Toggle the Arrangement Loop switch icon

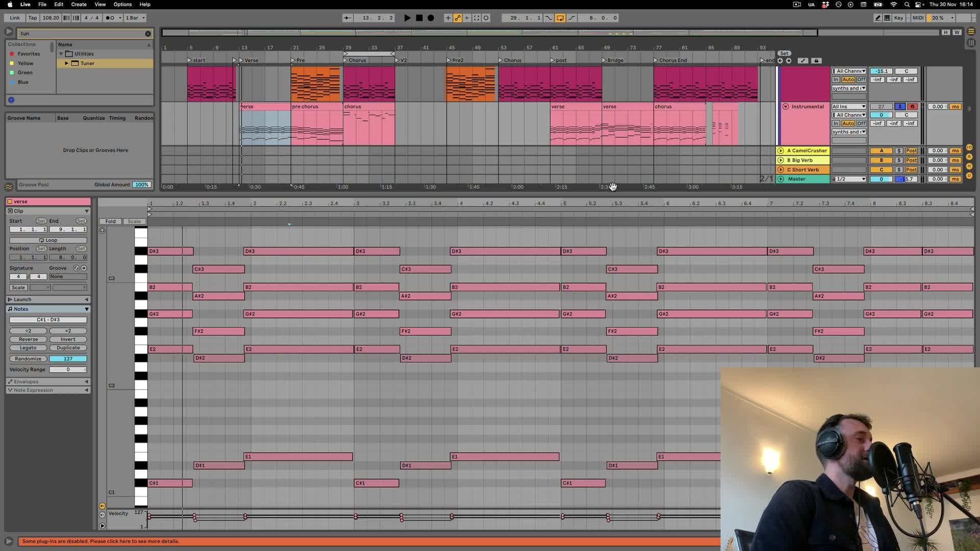pyautogui.click(x=560, y=18)
